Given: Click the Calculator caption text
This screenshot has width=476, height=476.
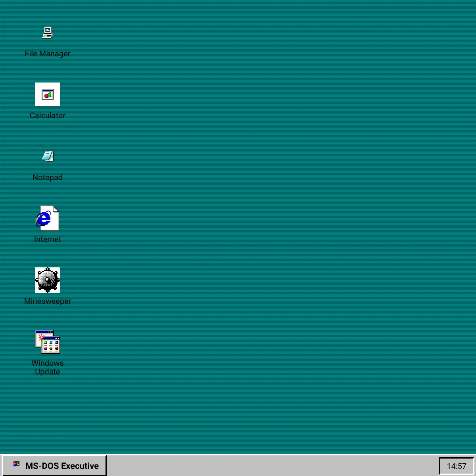Looking at the screenshot, I should [48, 115].
